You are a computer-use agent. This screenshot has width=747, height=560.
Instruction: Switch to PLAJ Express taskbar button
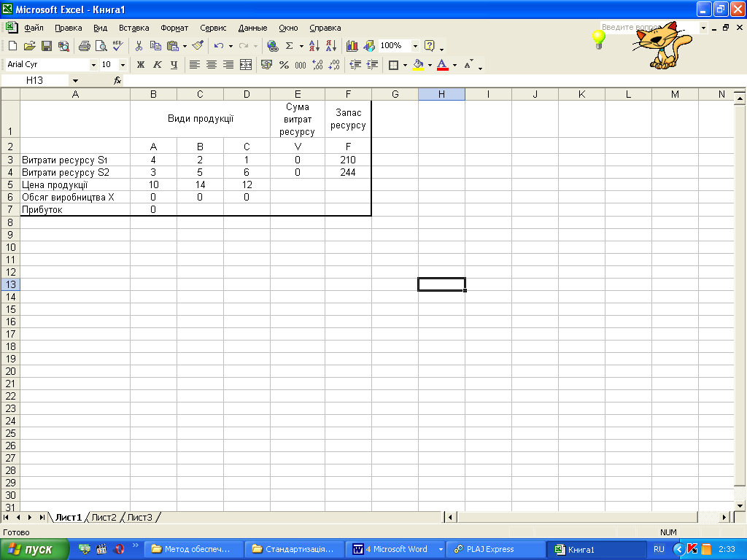click(495, 550)
